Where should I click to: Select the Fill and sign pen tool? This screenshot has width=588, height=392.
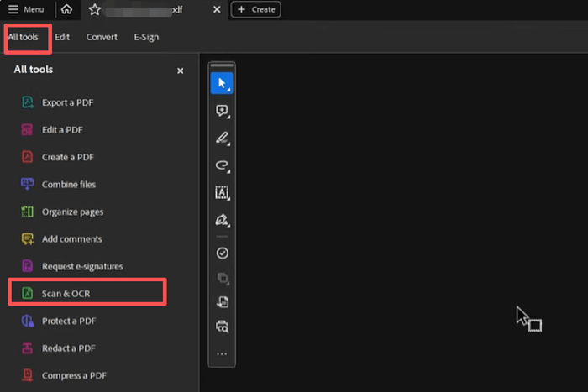pyautogui.click(x=222, y=221)
